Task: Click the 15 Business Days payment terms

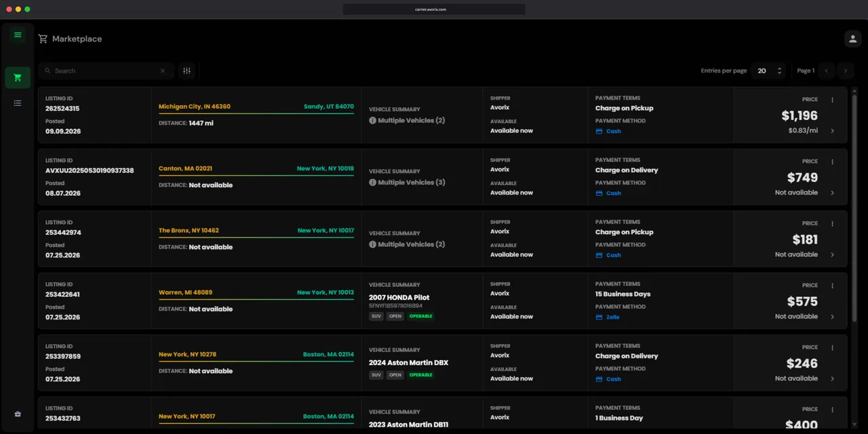Action: click(x=623, y=294)
